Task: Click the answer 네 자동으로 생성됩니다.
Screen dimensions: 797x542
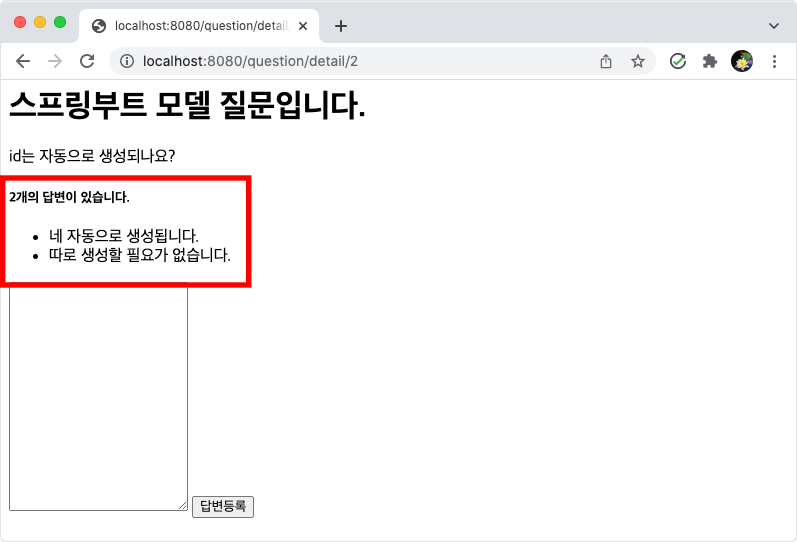Action: (124, 235)
